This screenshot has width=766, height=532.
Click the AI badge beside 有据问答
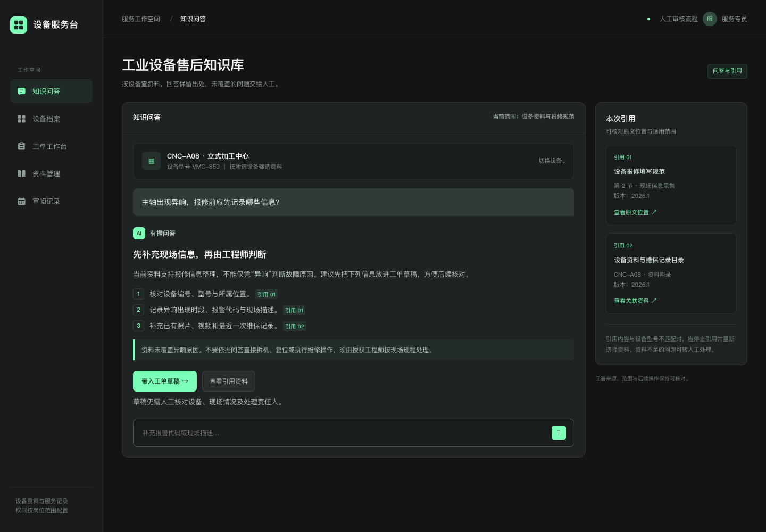point(139,234)
